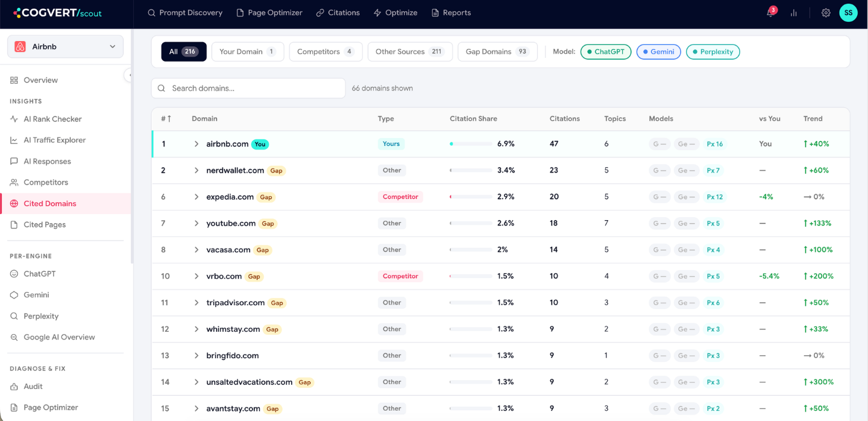Select the Other Sources filter tab
Viewport: 868px width, 421px height.
tap(410, 52)
